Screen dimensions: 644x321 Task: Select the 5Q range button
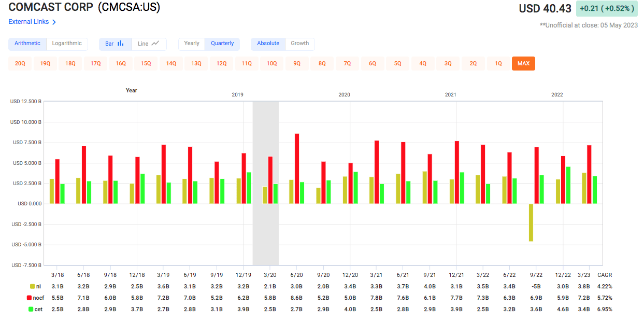(397, 63)
